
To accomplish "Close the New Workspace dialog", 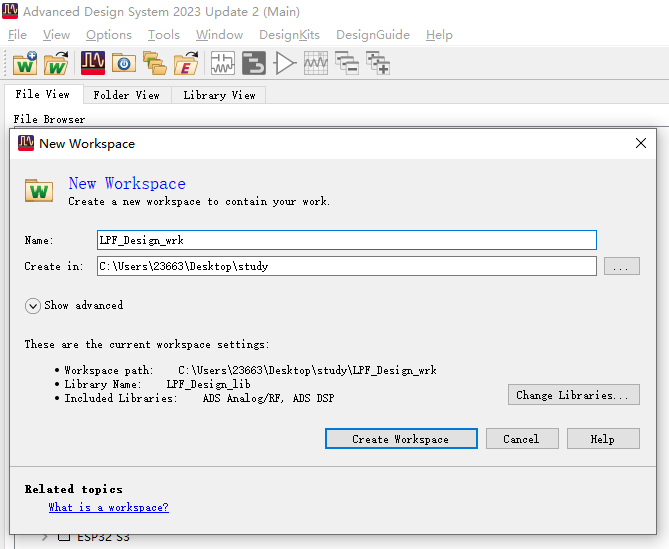I will (640, 143).
